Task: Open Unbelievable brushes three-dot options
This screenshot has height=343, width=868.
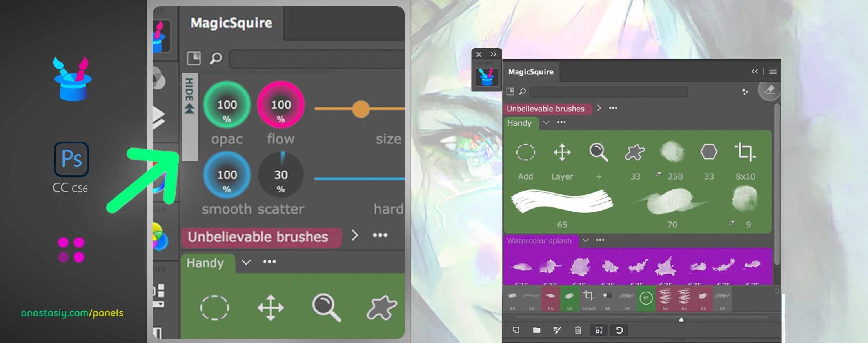Action: pyautogui.click(x=613, y=108)
